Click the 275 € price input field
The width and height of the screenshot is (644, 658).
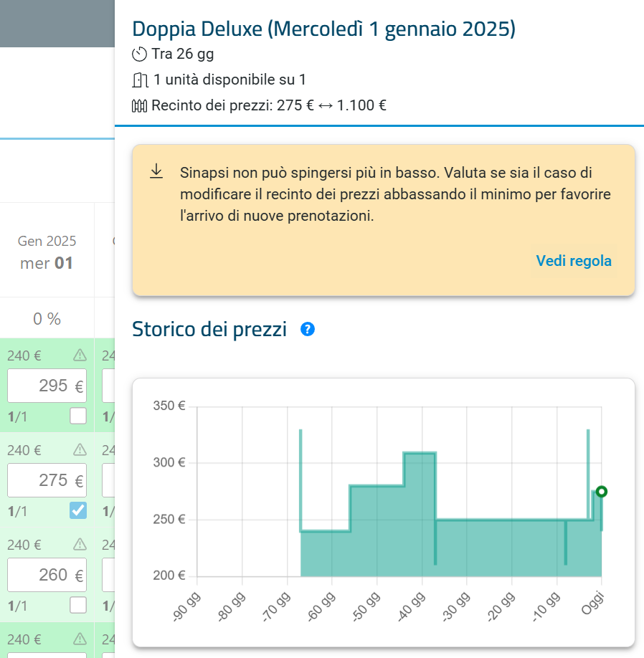click(x=47, y=480)
